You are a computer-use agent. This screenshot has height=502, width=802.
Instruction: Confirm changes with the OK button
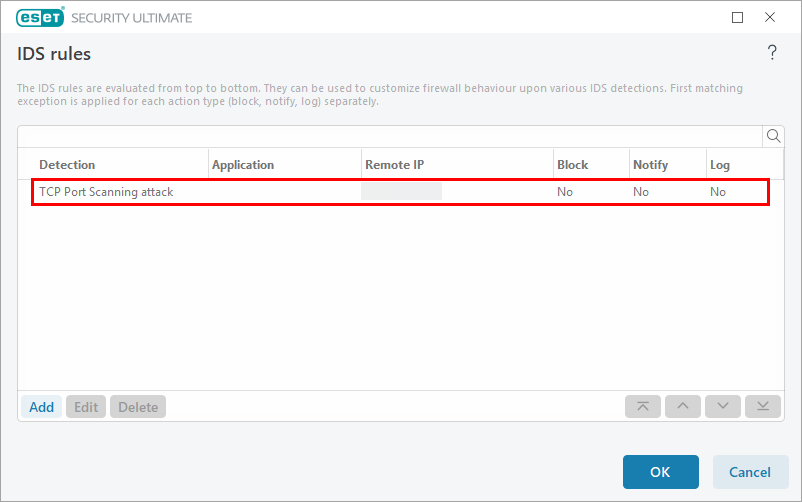pos(660,472)
